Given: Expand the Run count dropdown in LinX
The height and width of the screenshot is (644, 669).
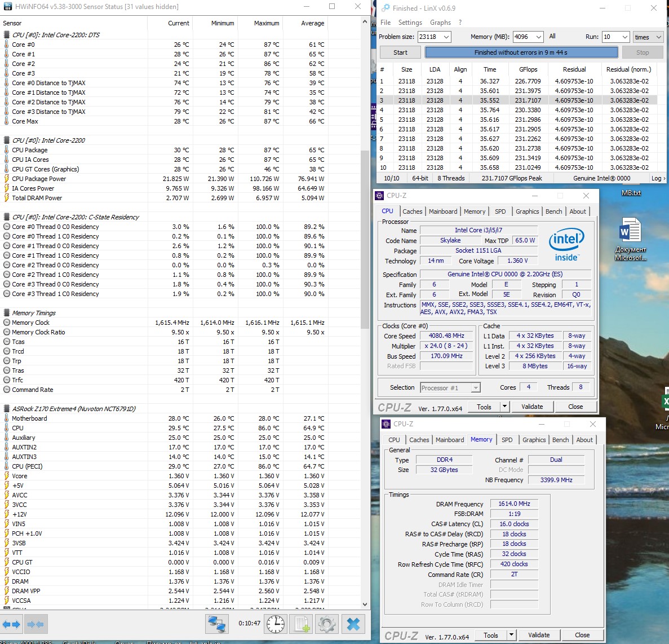Looking at the screenshot, I should pos(624,37).
